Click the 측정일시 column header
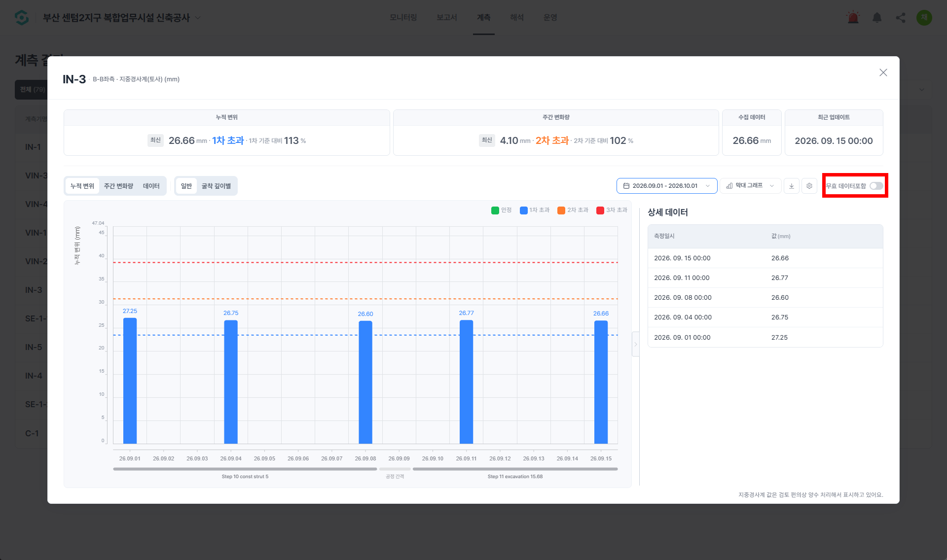This screenshot has height=560, width=947. click(x=664, y=236)
